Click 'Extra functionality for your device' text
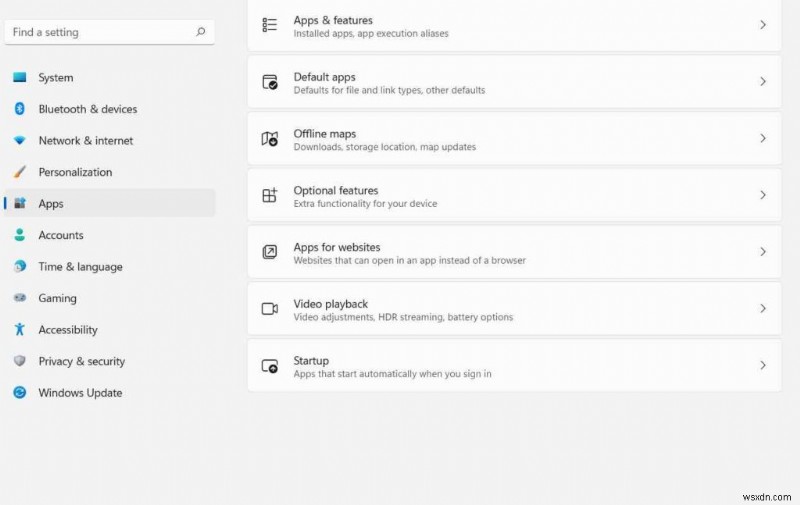 click(x=365, y=203)
